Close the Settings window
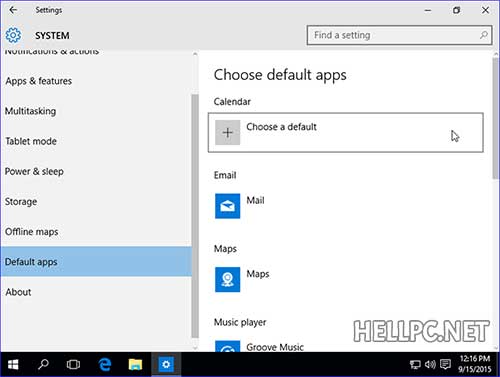This screenshot has width=500, height=377. [x=485, y=10]
